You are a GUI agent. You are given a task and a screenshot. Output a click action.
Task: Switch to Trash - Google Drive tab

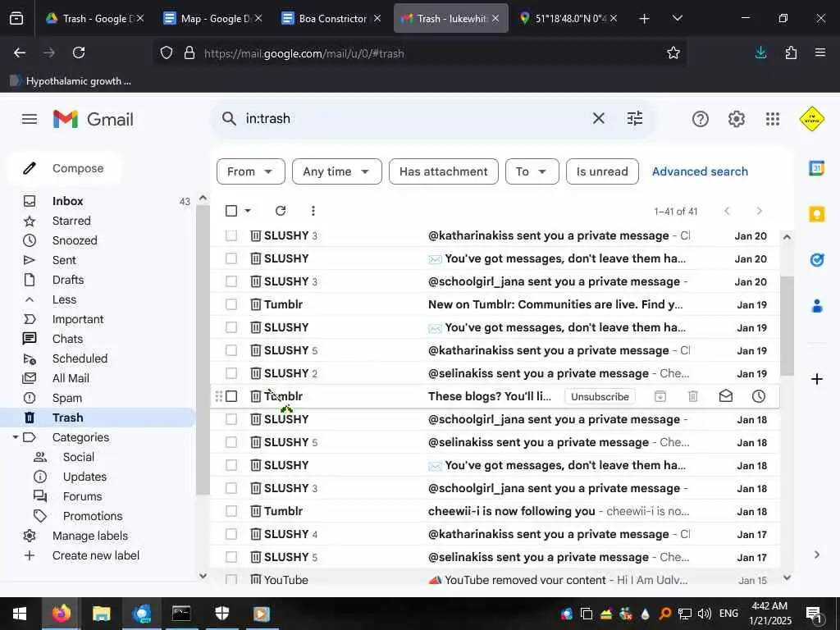tap(95, 18)
